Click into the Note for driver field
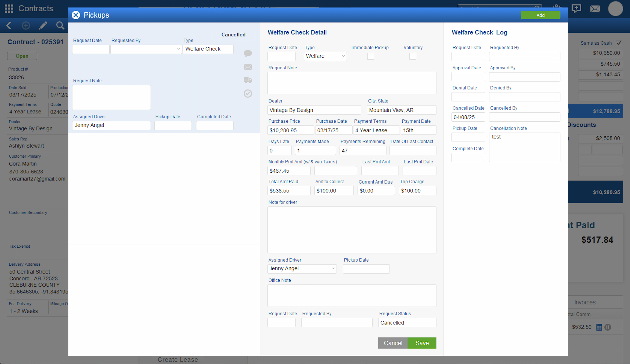The height and width of the screenshot is (364, 630). pyautogui.click(x=352, y=230)
